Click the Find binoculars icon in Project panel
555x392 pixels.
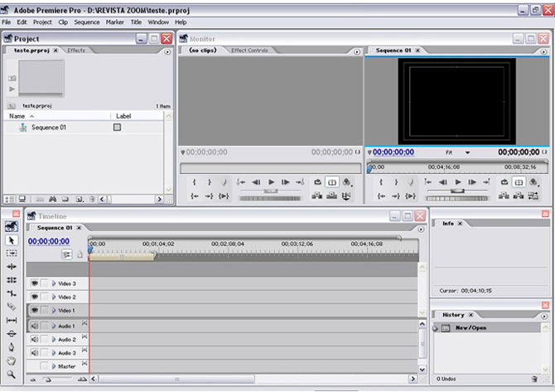click(52, 199)
